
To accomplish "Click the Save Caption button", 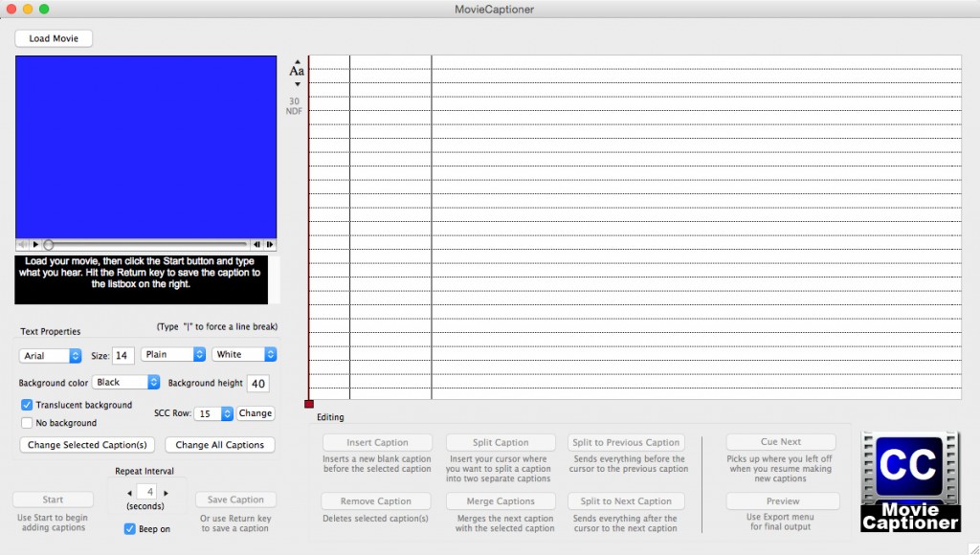I will [x=235, y=499].
